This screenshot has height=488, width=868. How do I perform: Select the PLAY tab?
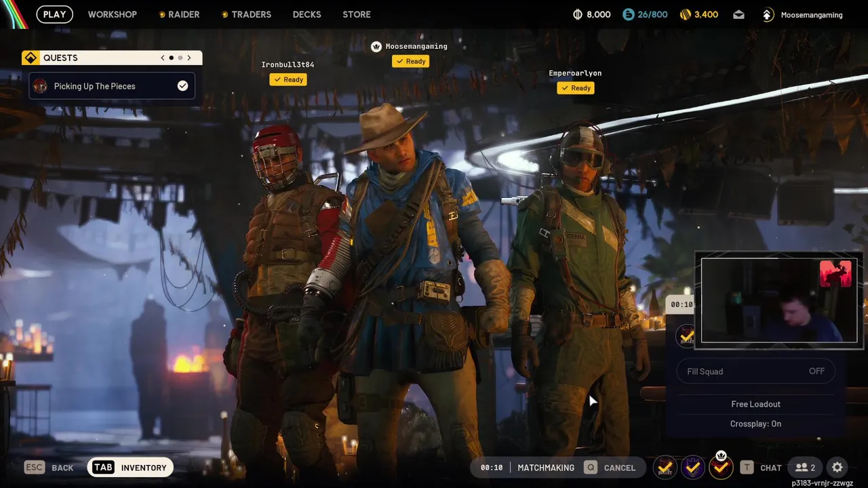(54, 14)
